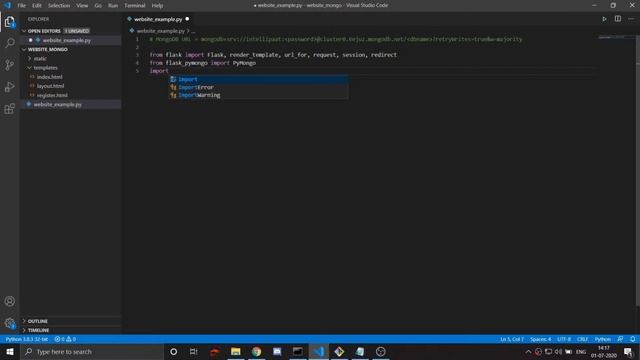
Task: Open the clock and date in taskbar
Action: click(x=604, y=351)
